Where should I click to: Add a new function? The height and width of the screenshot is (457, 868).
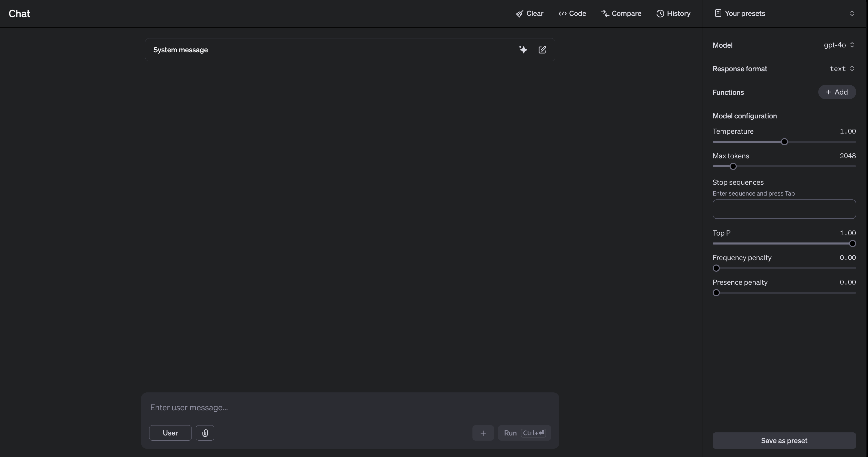(837, 92)
